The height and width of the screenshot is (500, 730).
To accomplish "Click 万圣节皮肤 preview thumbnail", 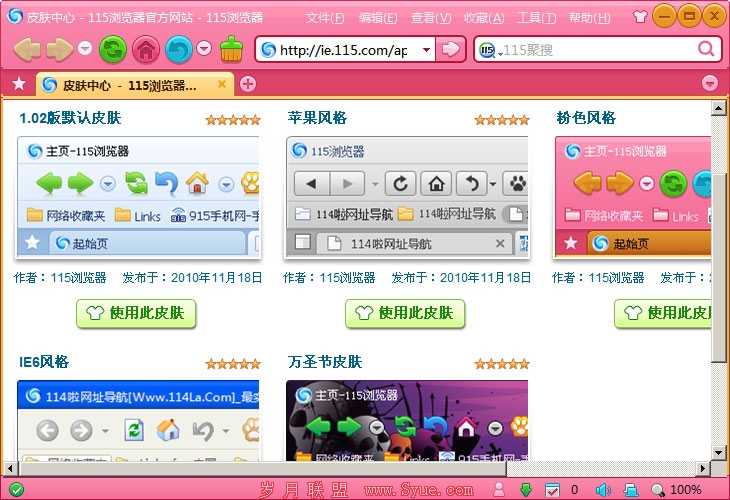I will (x=407, y=420).
